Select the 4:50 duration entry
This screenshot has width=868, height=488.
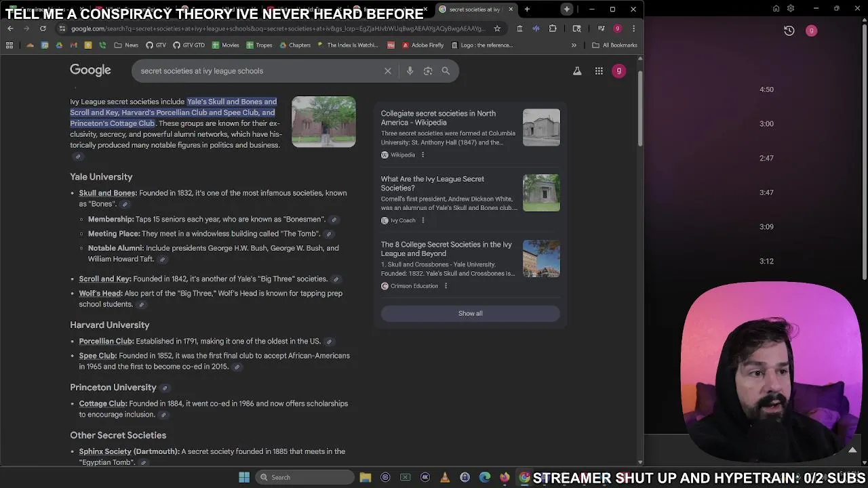pos(766,89)
